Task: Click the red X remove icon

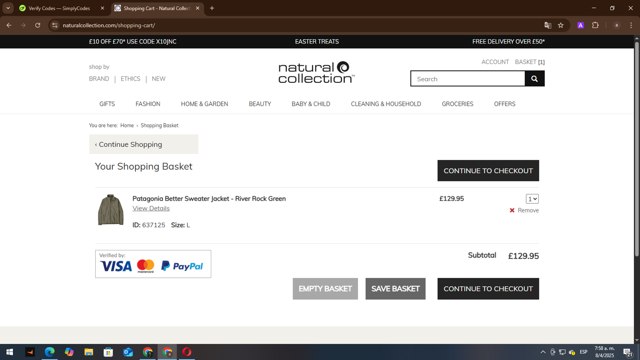Action: pos(512,210)
